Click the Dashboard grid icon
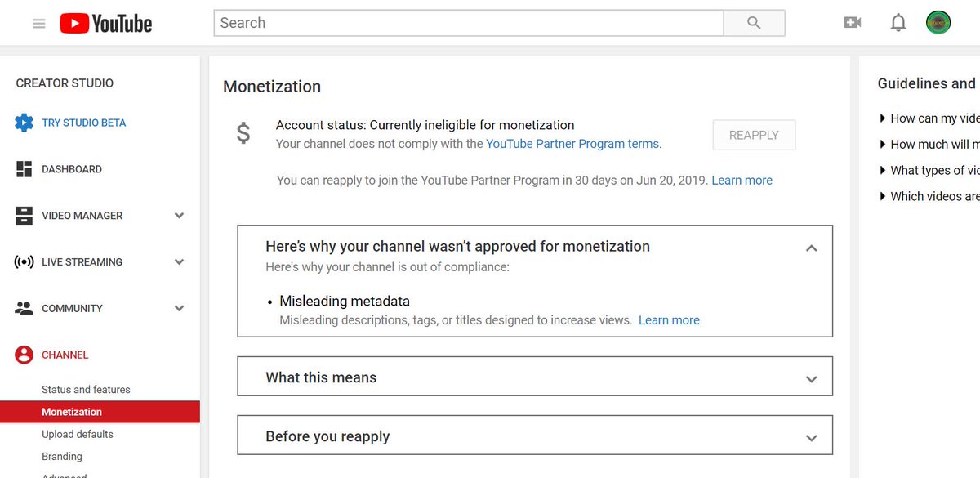The width and height of the screenshot is (980, 478). point(24,169)
